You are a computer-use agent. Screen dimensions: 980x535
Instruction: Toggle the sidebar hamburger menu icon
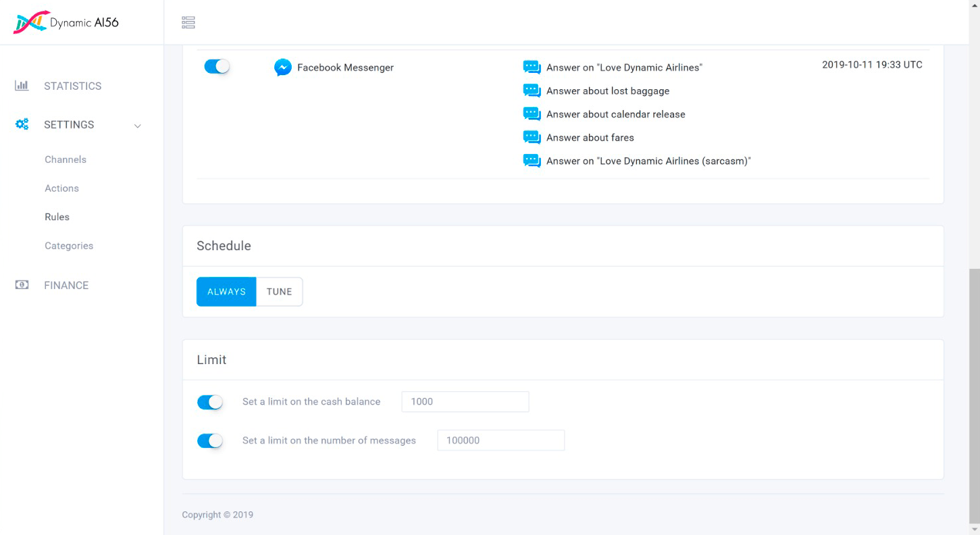coord(188,23)
